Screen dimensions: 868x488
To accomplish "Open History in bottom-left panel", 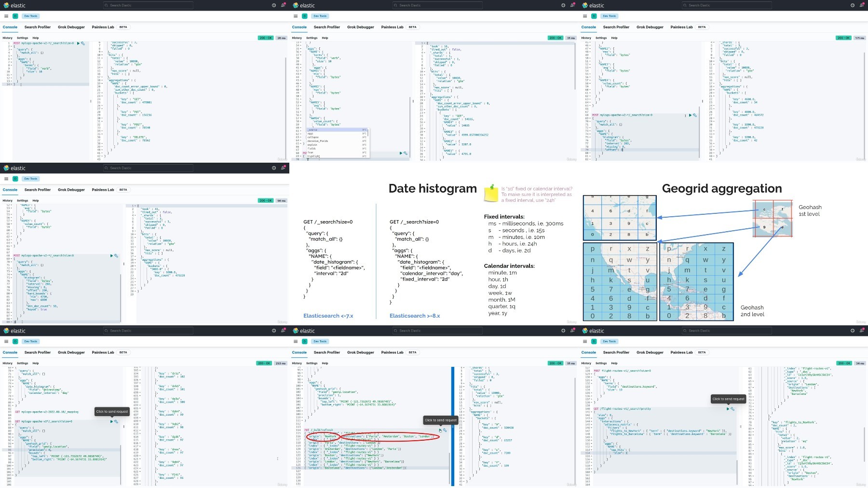I will [8, 363].
